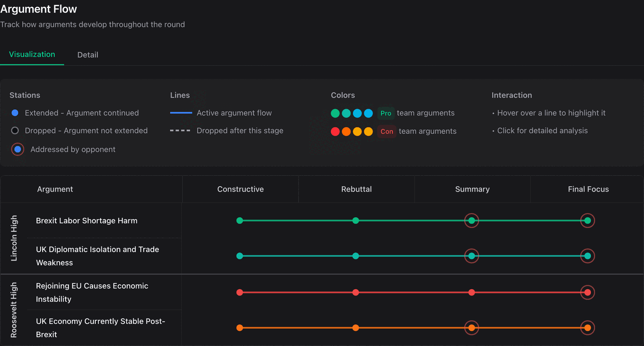Image resolution: width=644 pixels, height=346 pixels.
Task: Select the Brexit Labor Shortage Harm argument name
Action: (x=87, y=221)
